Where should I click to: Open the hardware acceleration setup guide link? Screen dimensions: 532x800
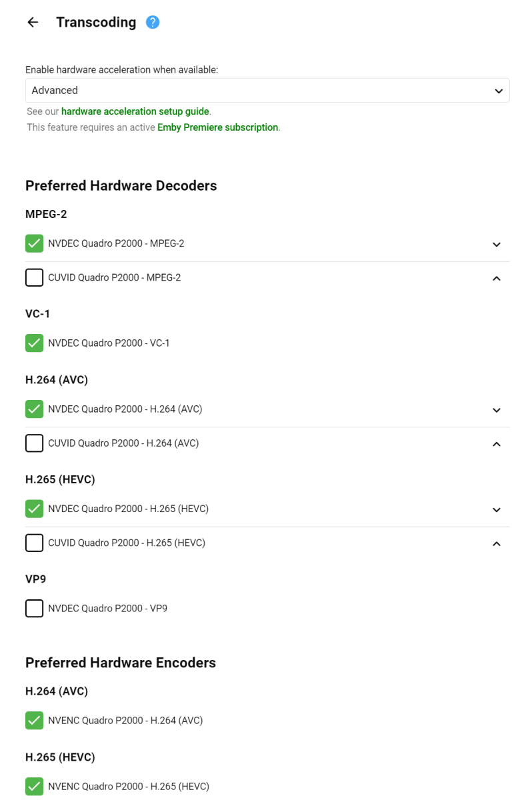pos(135,111)
